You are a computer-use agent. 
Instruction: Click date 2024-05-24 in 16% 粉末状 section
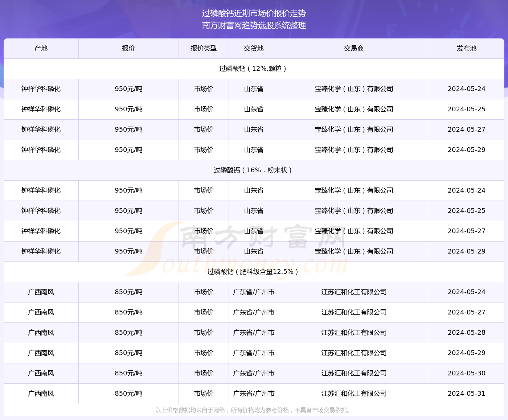(x=466, y=190)
